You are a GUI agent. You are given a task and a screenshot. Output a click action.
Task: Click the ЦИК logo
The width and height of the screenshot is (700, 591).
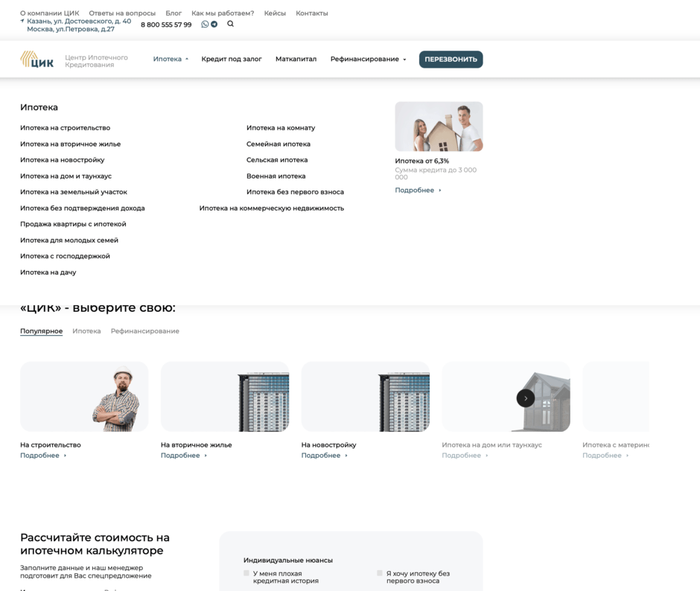[37, 60]
